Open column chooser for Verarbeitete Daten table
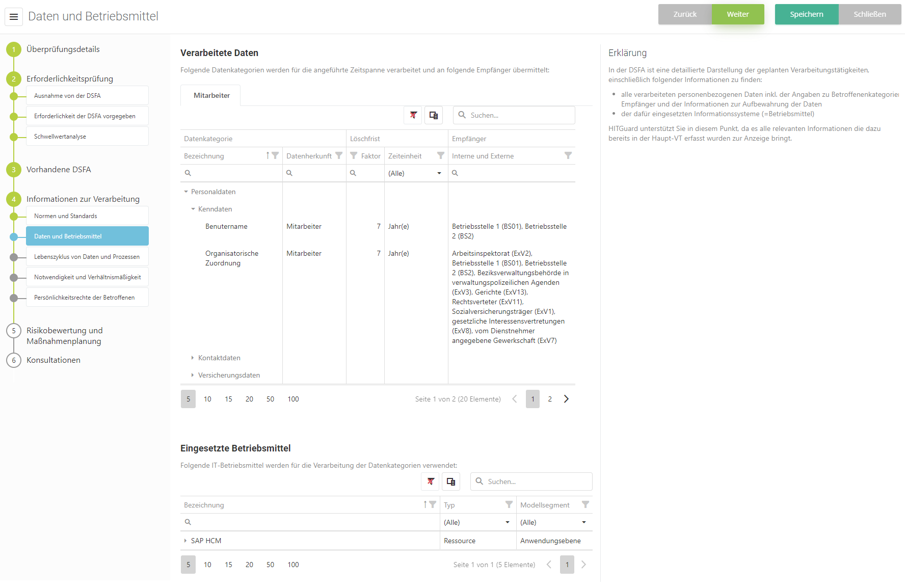This screenshot has height=588, width=905. pos(434,115)
